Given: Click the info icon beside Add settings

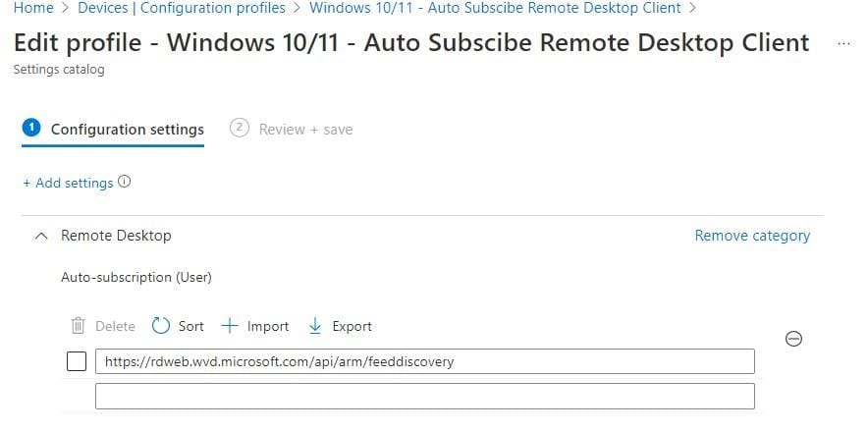Looking at the screenshot, I should [125, 183].
